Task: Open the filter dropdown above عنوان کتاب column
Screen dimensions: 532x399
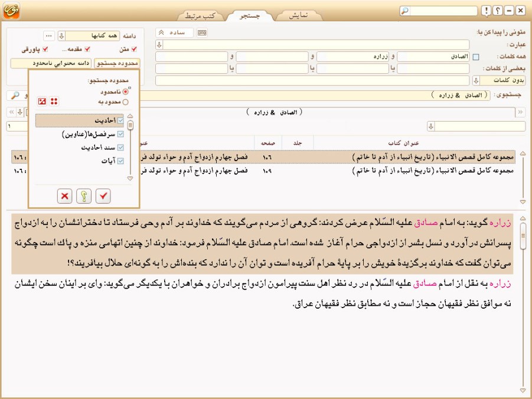Action: point(431,126)
